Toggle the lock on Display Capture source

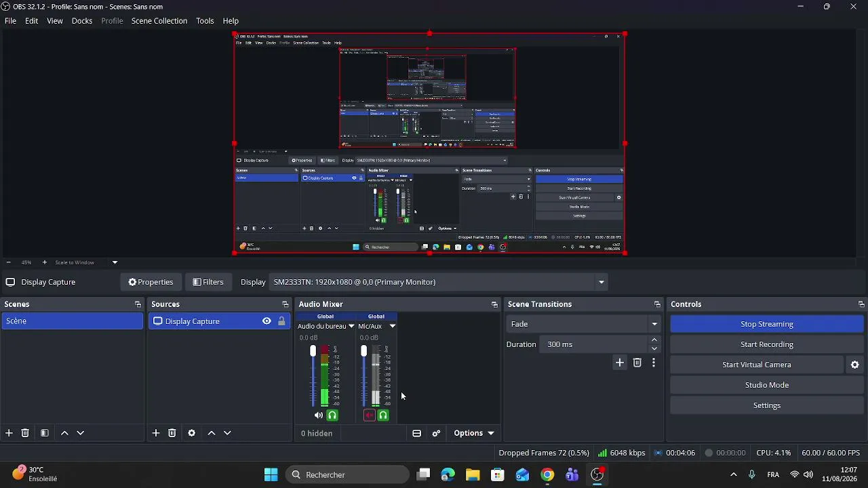(281, 321)
